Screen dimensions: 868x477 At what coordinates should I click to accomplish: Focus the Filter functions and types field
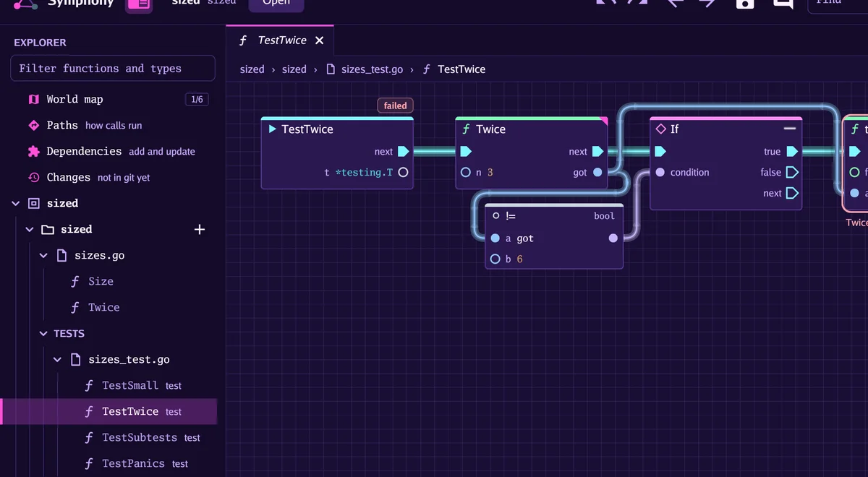[113, 68]
